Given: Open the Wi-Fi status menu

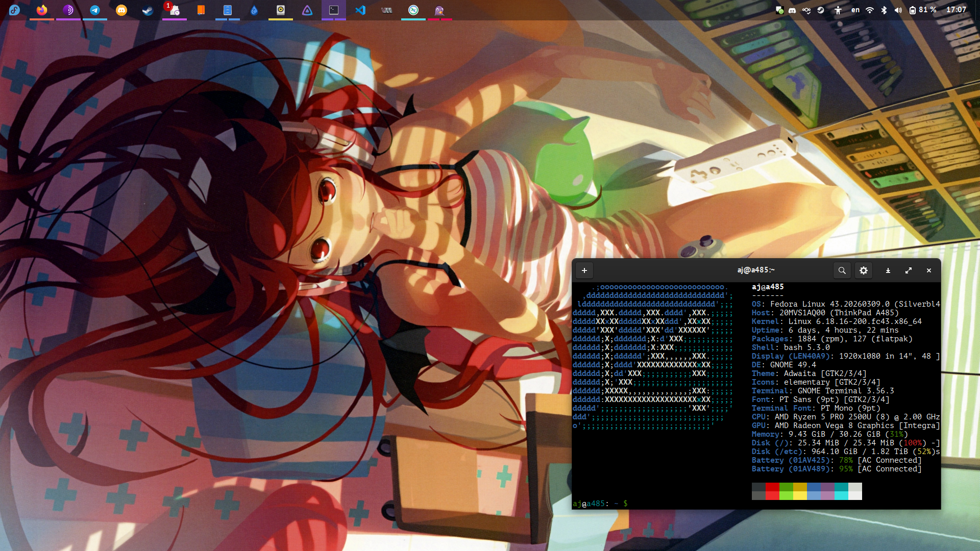Looking at the screenshot, I should 870,10.
